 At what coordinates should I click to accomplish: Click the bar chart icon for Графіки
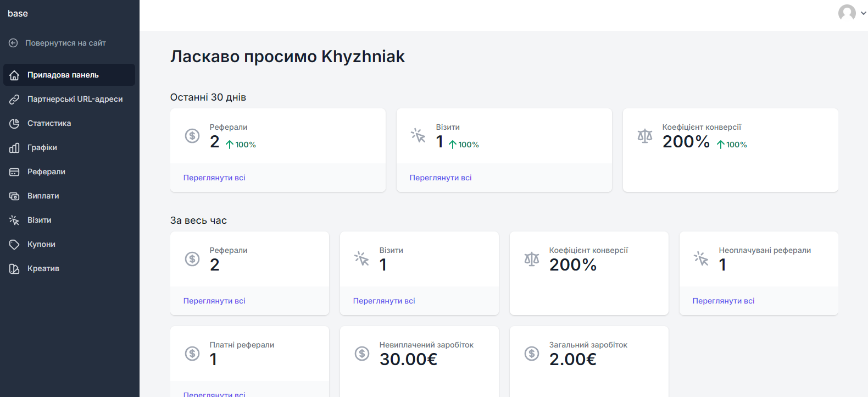pos(14,147)
